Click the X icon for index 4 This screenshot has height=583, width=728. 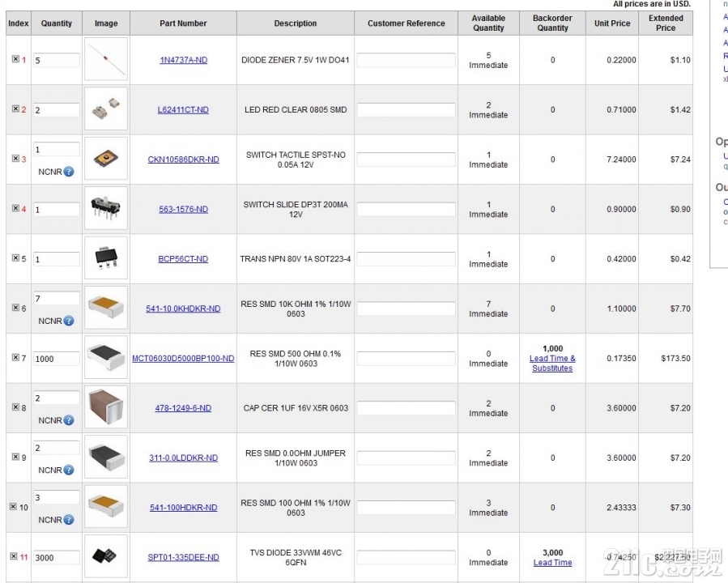(x=15, y=208)
